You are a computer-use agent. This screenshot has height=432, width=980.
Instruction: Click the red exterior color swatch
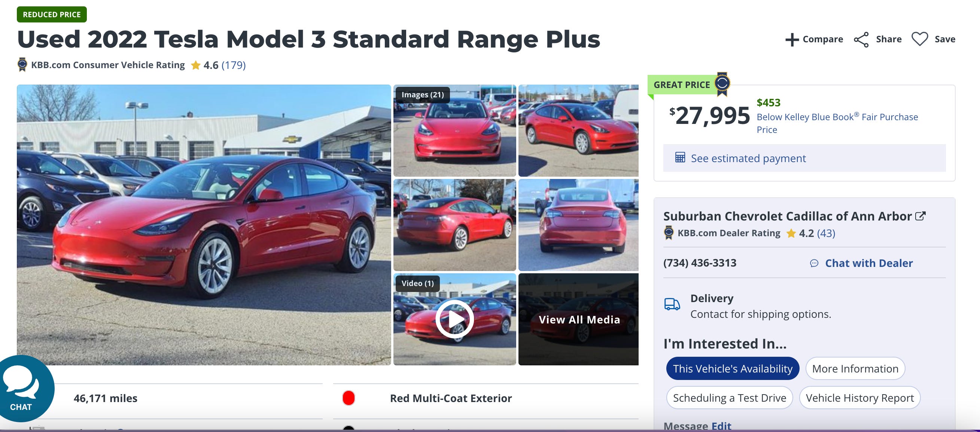coord(349,398)
